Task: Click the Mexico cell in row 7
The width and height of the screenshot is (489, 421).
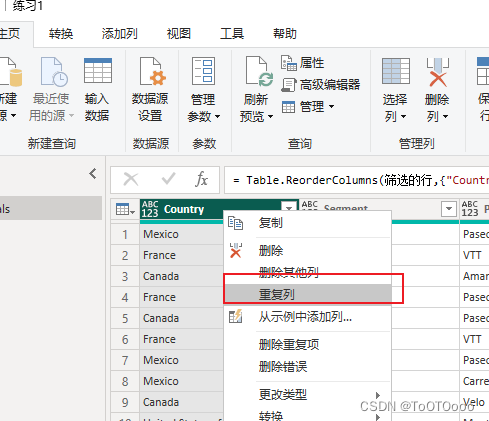Action: click(x=181, y=360)
